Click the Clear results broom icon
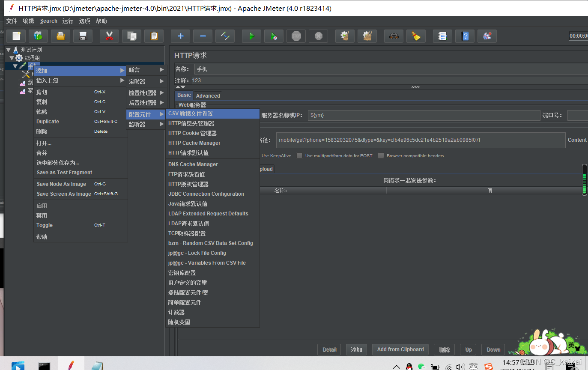588x370 pixels. [345, 36]
